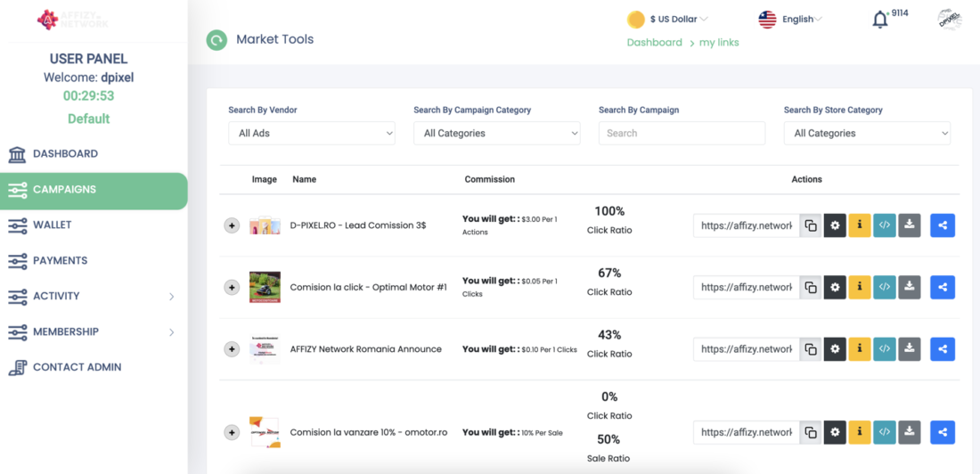This screenshot has height=474, width=980.
Task: Select Campaigns in the sidebar
Action: tap(94, 190)
